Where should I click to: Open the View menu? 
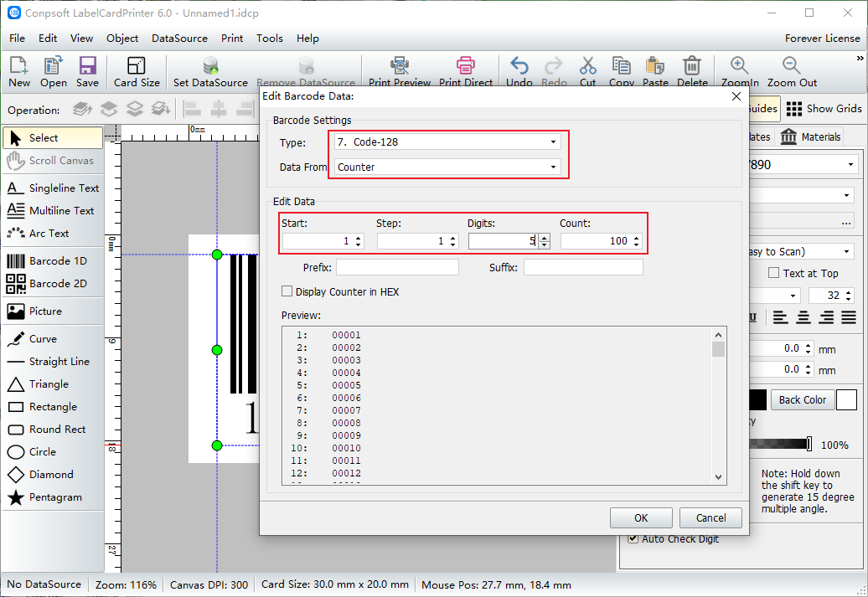[x=81, y=39]
